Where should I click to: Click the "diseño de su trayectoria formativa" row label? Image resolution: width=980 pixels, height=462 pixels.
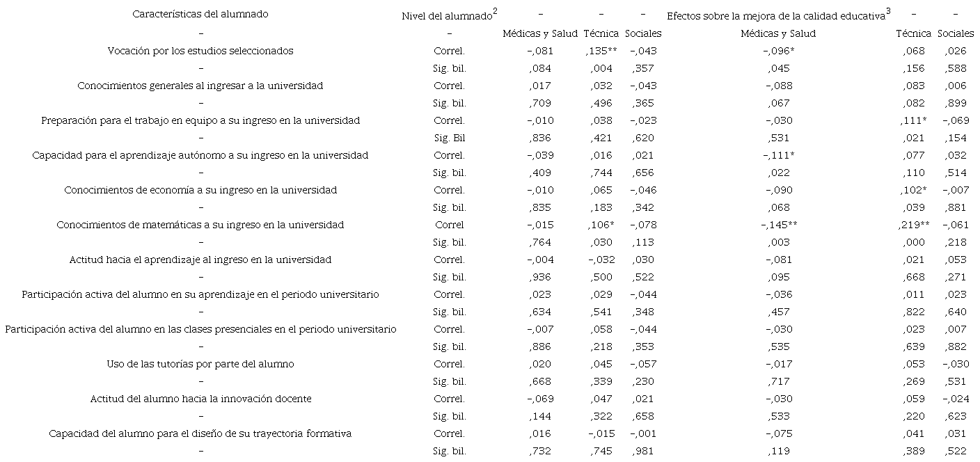coord(200,433)
